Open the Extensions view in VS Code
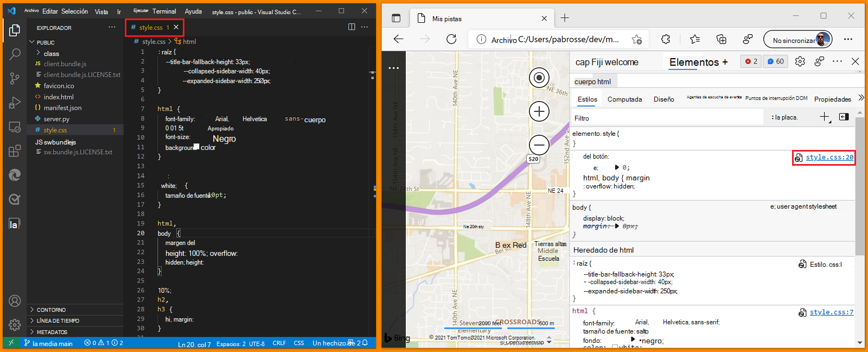Screen dimensions: 868x352 click(x=15, y=151)
